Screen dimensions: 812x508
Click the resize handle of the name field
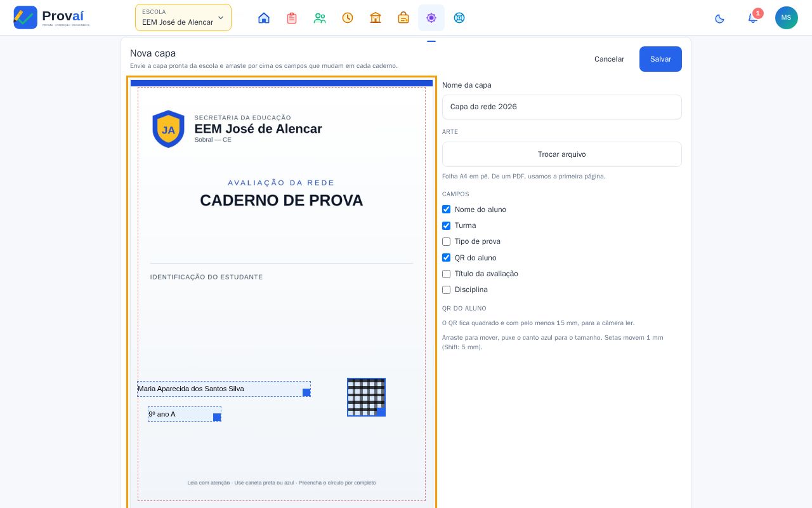(306, 392)
